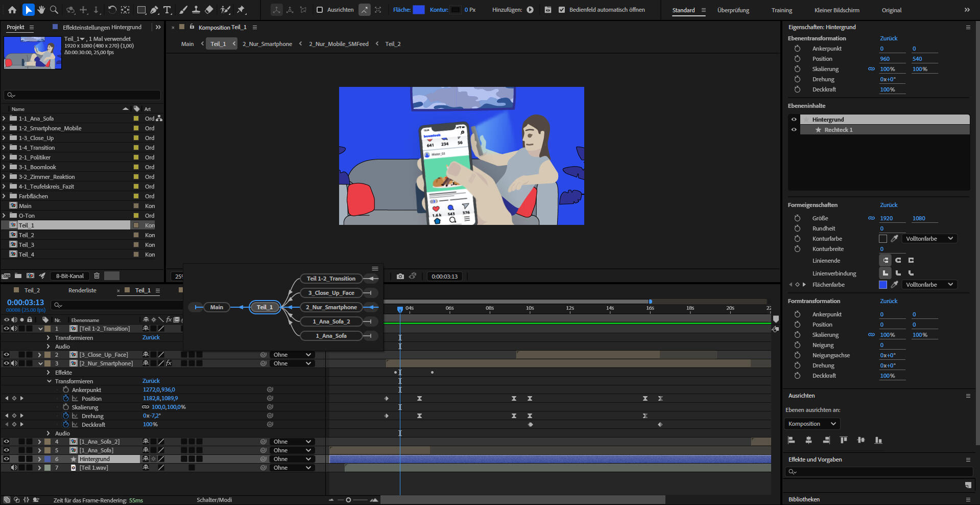Expand the 1-3_Close_Up folder
The image size is (980, 505).
click(x=4, y=138)
